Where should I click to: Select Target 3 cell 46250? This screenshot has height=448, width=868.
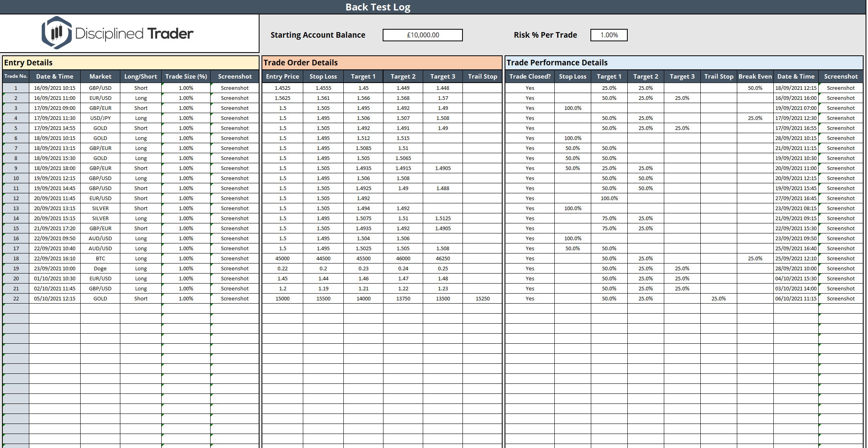443,258
